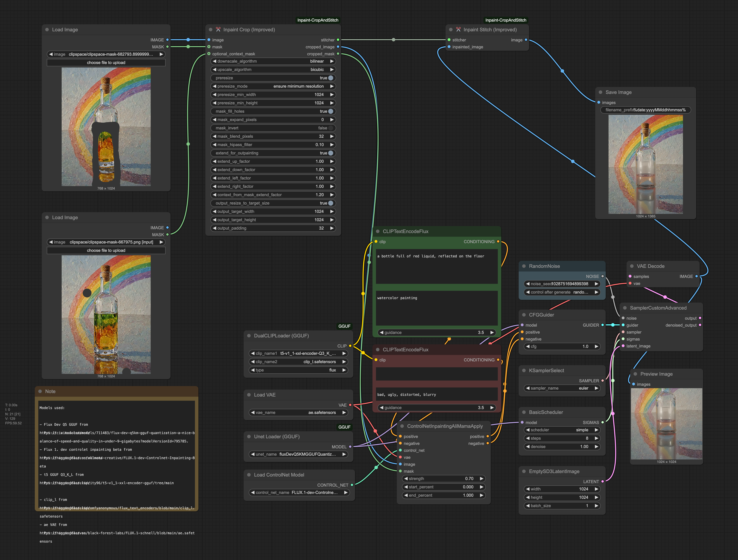Click the masked bottle image in top Load Image
The width and height of the screenshot is (738, 560).
point(106,127)
